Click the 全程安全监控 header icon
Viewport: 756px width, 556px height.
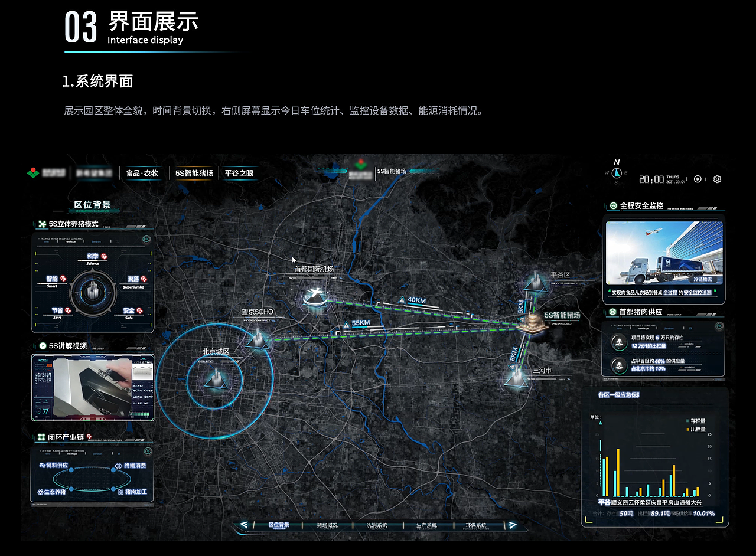tap(614, 206)
